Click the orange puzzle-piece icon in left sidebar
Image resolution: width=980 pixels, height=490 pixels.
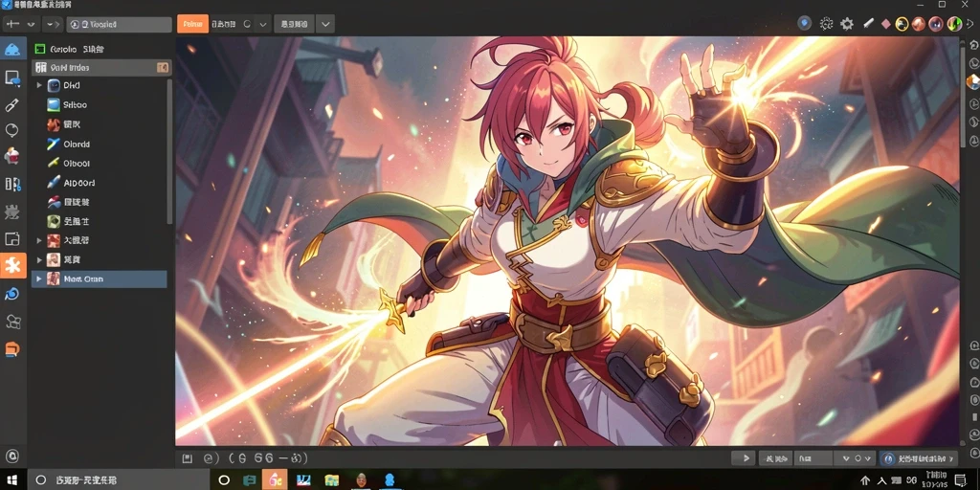coord(13,266)
